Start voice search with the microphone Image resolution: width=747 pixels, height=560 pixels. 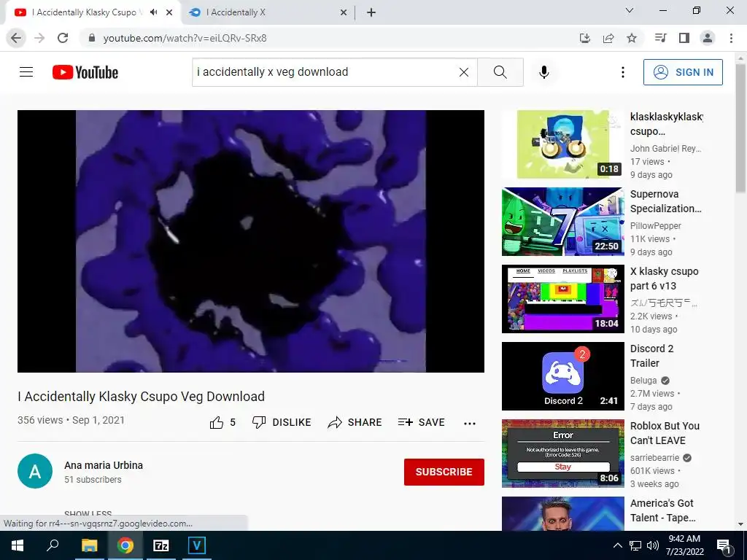(x=544, y=72)
